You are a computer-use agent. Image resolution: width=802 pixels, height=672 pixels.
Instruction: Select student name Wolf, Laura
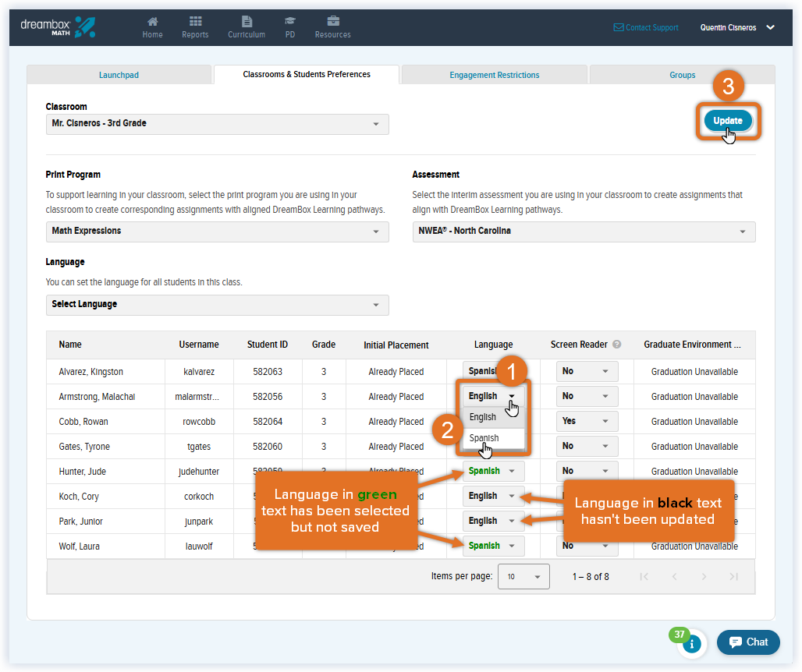pos(80,546)
